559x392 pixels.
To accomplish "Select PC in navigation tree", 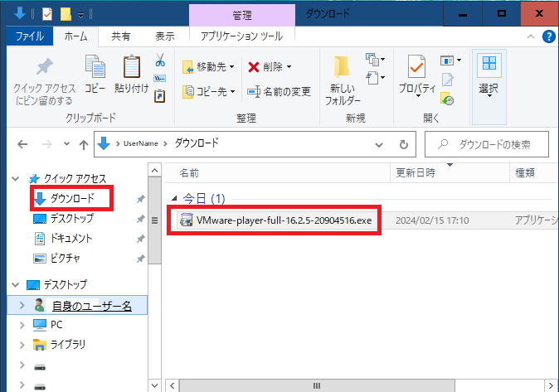I will pyautogui.click(x=48, y=325).
